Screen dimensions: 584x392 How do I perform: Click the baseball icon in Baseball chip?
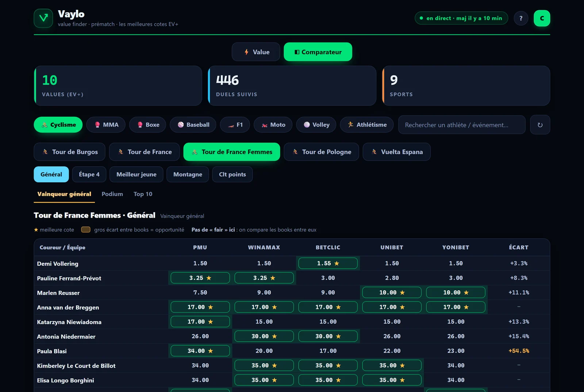click(181, 125)
